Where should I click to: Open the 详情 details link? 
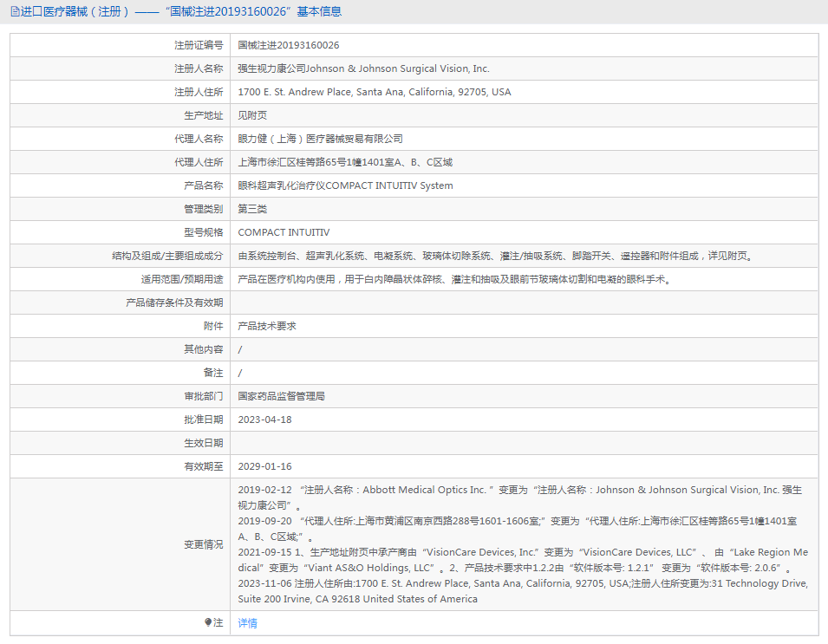point(248,622)
